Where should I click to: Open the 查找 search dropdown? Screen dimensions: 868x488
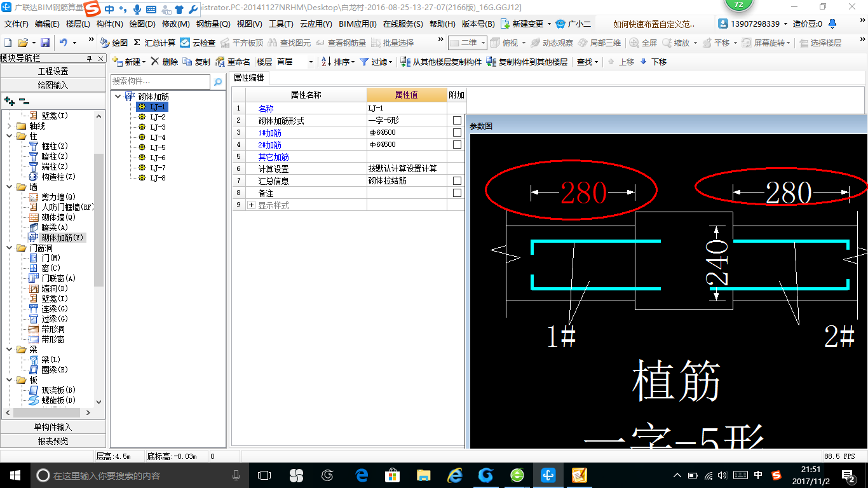pyautogui.click(x=587, y=62)
